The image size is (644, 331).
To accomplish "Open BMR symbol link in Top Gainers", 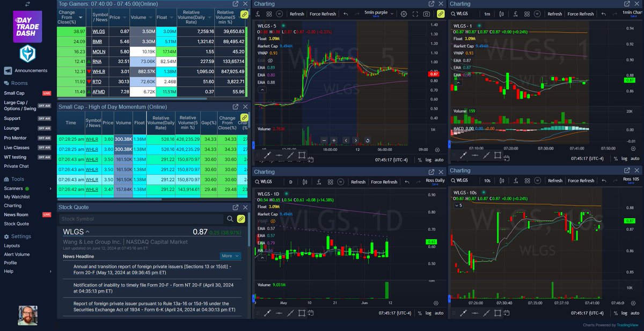I will pyautogui.click(x=97, y=41).
